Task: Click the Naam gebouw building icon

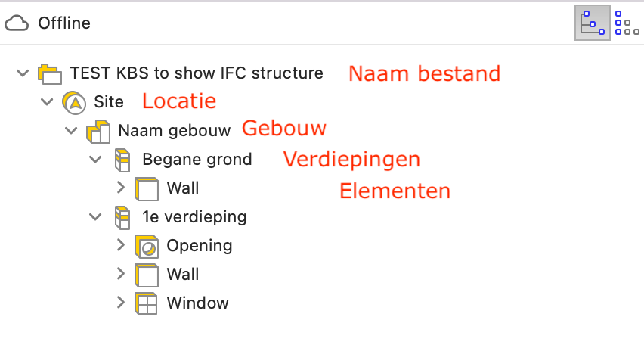Action: point(98,132)
